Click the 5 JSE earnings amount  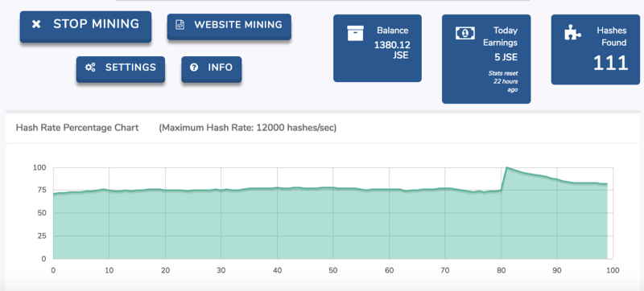tap(506, 57)
